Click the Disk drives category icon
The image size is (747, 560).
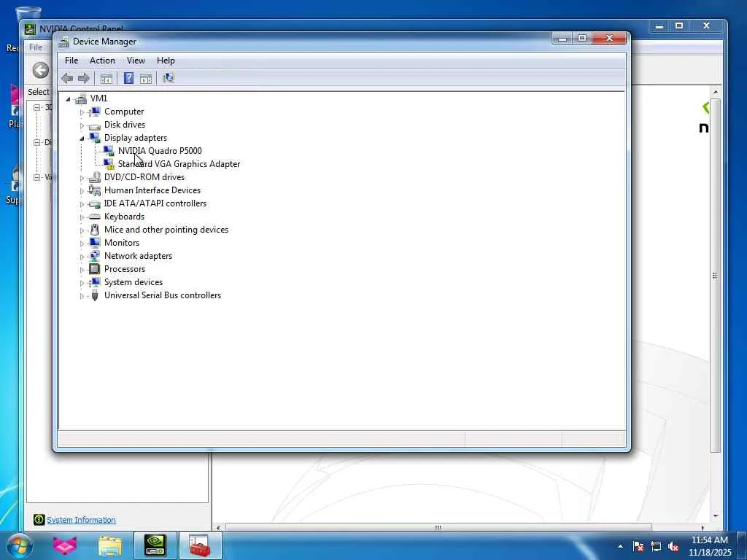95,125
